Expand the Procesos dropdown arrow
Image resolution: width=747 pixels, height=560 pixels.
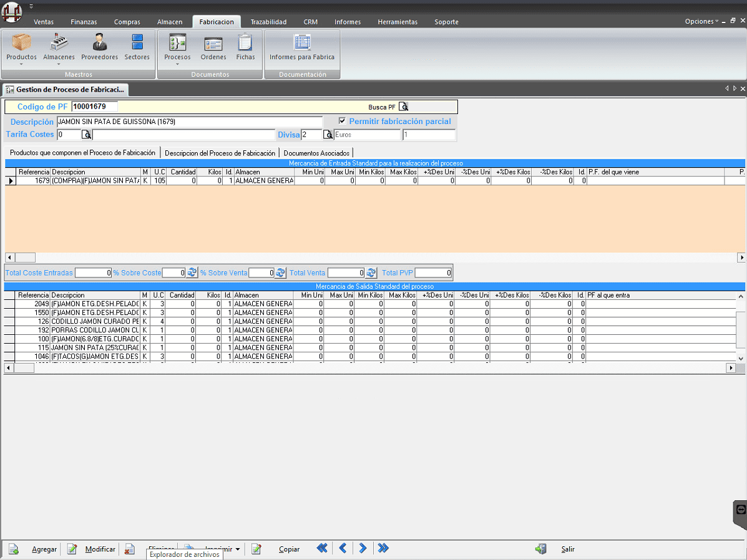pos(177,64)
